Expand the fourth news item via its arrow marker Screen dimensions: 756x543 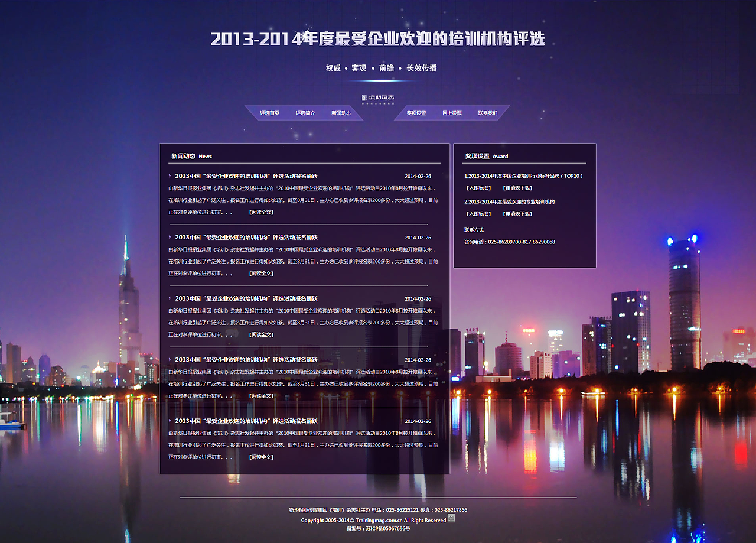[170, 359]
